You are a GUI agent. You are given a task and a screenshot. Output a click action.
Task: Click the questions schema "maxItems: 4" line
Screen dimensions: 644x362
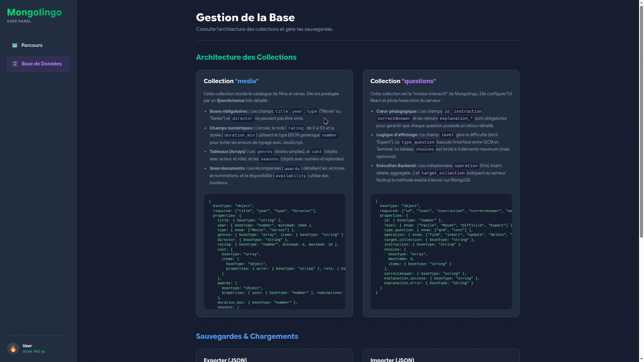401,259
